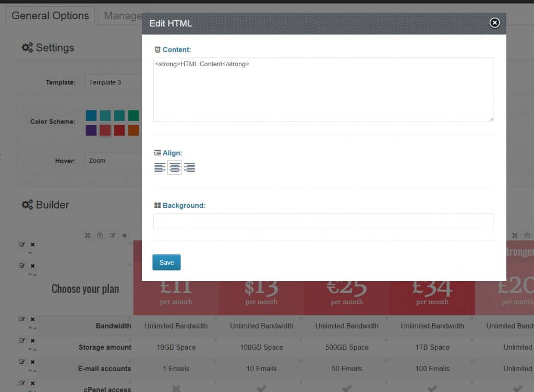Image resolution: width=534 pixels, height=392 pixels.
Task: Click inside the Background input field
Action: (x=323, y=221)
